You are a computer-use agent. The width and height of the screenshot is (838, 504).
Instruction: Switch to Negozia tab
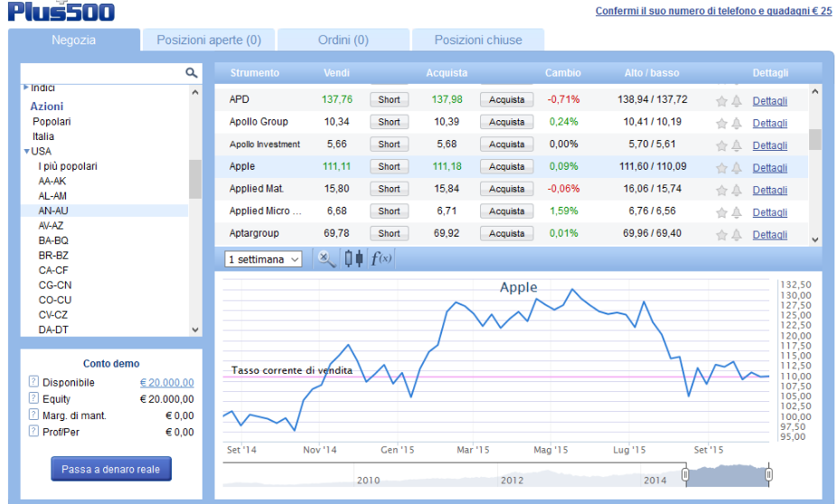[74, 40]
